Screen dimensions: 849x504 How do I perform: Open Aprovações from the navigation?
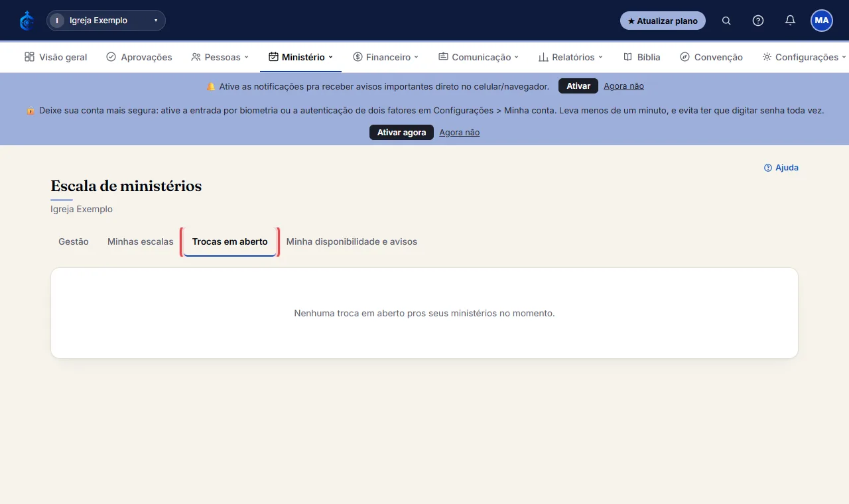tap(139, 57)
